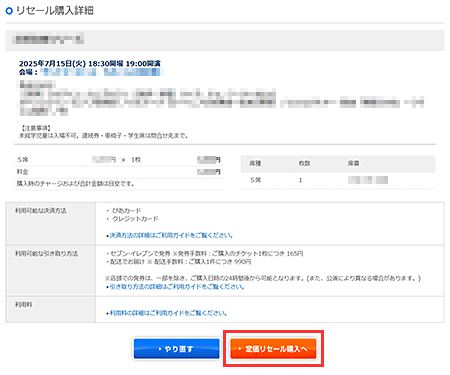Open the payment method usage guide link

pyautogui.click(x=170, y=235)
